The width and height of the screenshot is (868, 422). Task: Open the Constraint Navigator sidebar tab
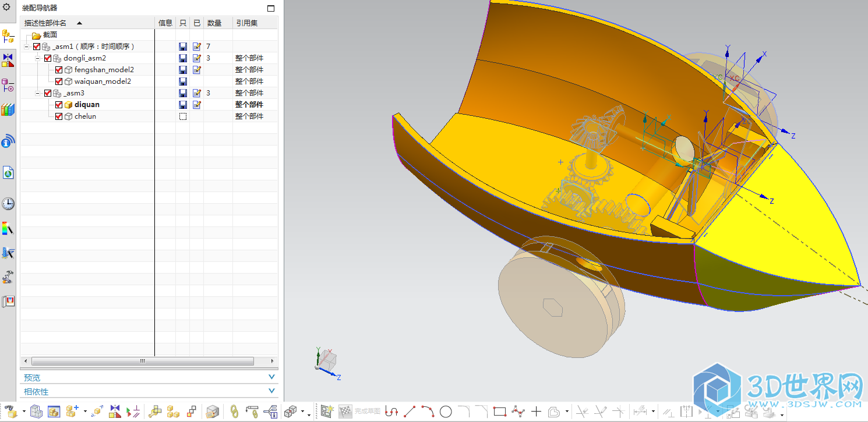pyautogui.click(x=8, y=60)
